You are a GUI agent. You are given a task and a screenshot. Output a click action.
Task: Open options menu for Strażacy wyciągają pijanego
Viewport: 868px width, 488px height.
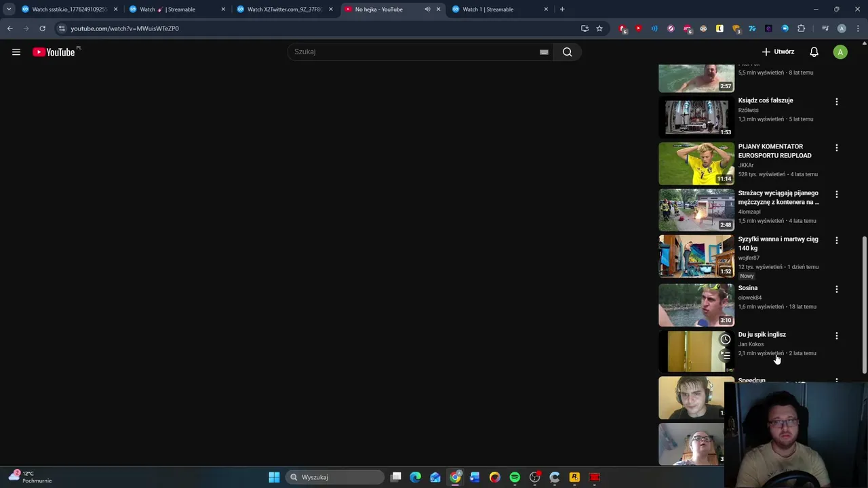pyautogui.click(x=836, y=195)
